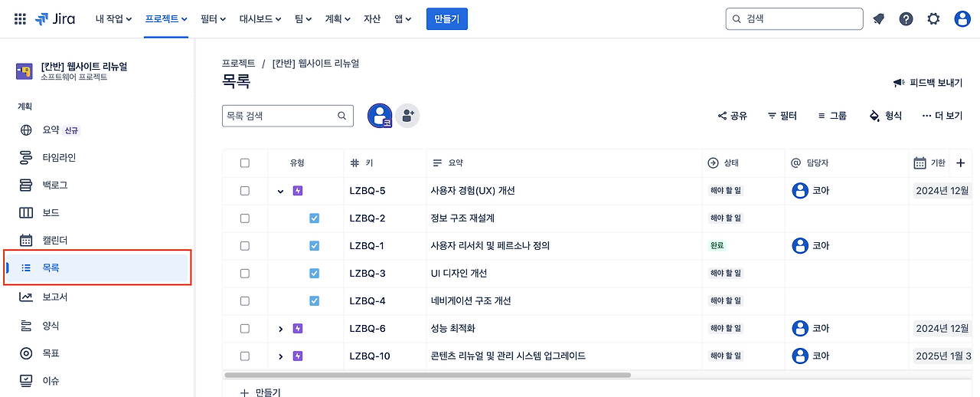This screenshot has width=980, height=397.
Task: Open the 프로젝트 dropdown menu
Action: pos(166,19)
